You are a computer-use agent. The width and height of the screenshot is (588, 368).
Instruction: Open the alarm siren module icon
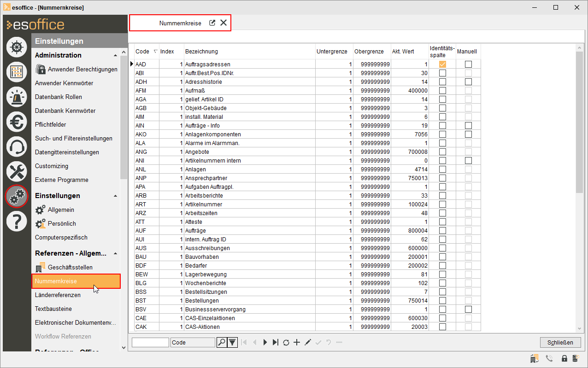tap(17, 97)
